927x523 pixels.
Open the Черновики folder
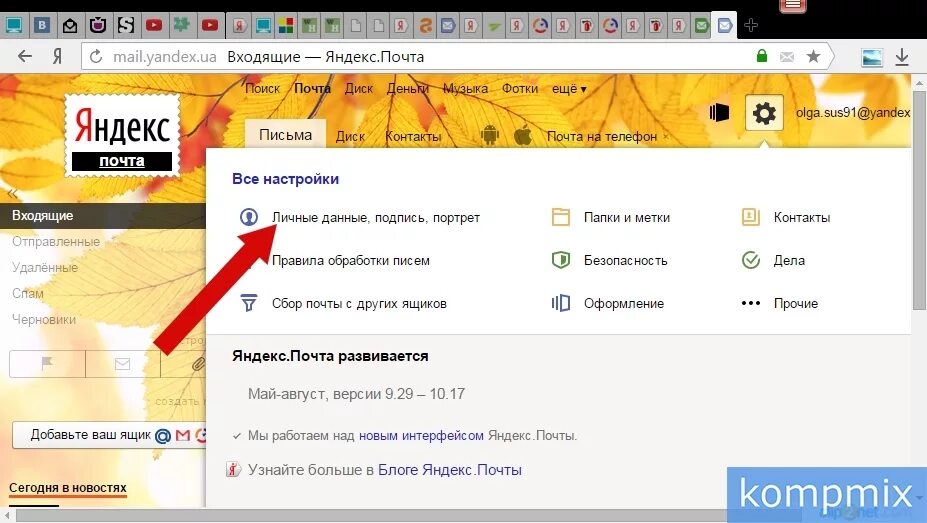click(x=44, y=319)
